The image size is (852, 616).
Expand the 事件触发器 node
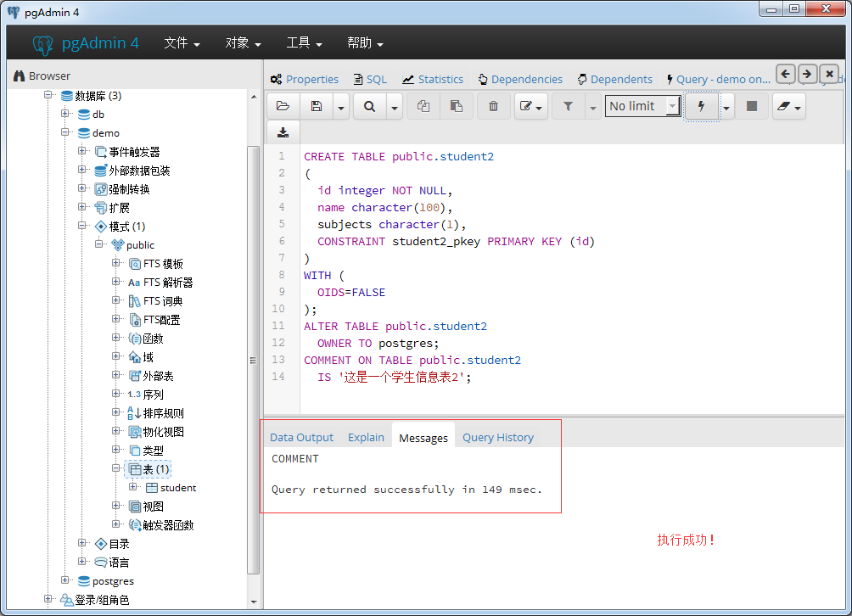[82, 150]
